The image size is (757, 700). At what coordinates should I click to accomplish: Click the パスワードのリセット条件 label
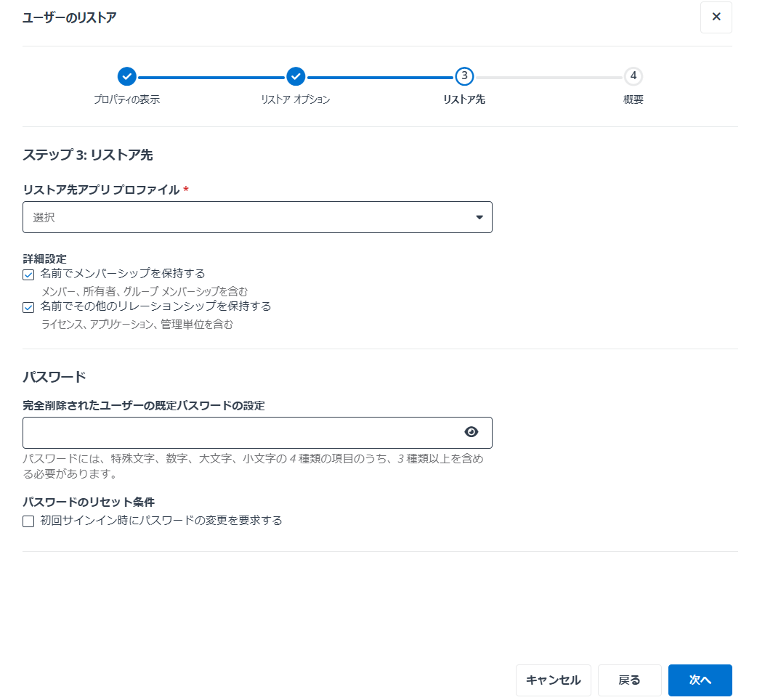click(89, 502)
